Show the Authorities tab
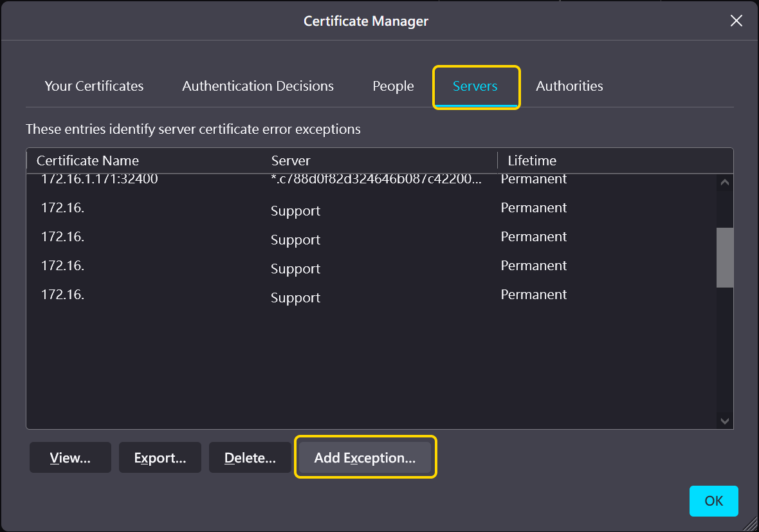 569,86
